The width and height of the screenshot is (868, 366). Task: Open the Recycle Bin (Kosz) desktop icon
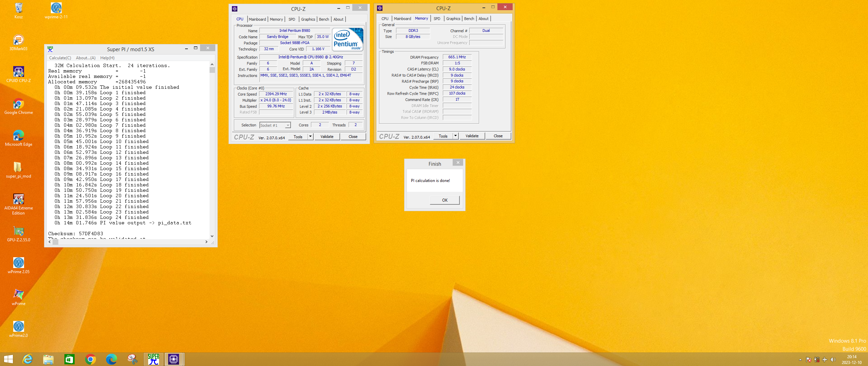click(19, 11)
